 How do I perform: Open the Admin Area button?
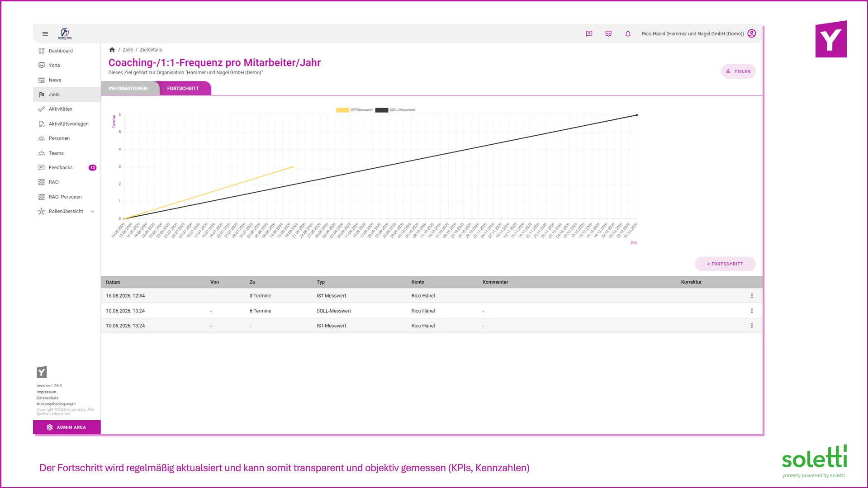[67, 427]
